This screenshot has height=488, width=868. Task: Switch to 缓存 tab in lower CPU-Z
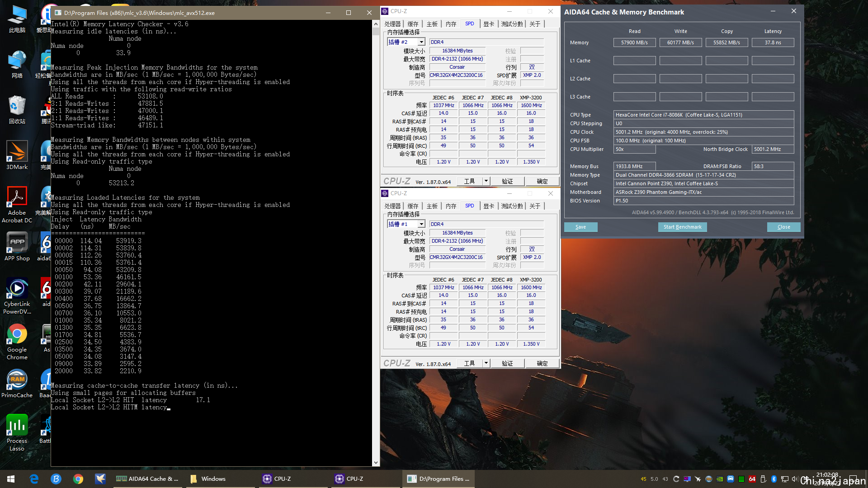point(413,206)
